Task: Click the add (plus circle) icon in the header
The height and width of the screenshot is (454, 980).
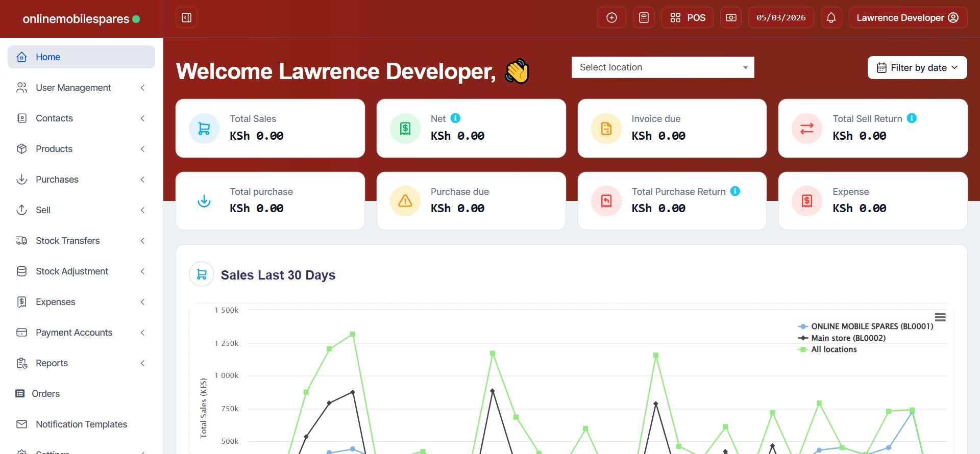Action: [611, 18]
